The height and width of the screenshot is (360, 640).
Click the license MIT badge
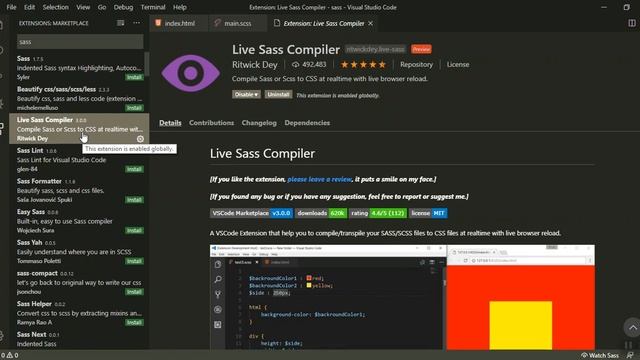pyautogui.click(x=428, y=213)
